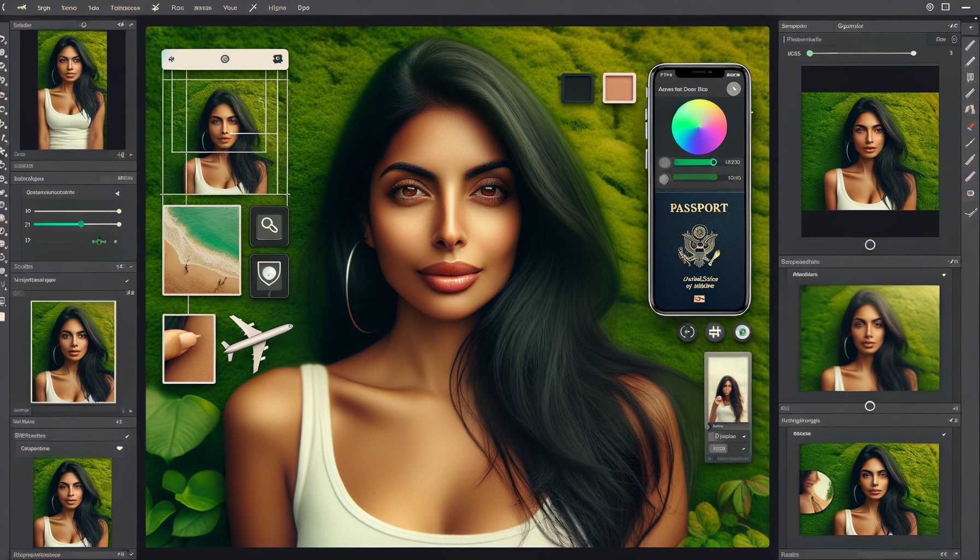Click the Hisno menu item
Viewport: 980px width, 560px height.
[277, 8]
